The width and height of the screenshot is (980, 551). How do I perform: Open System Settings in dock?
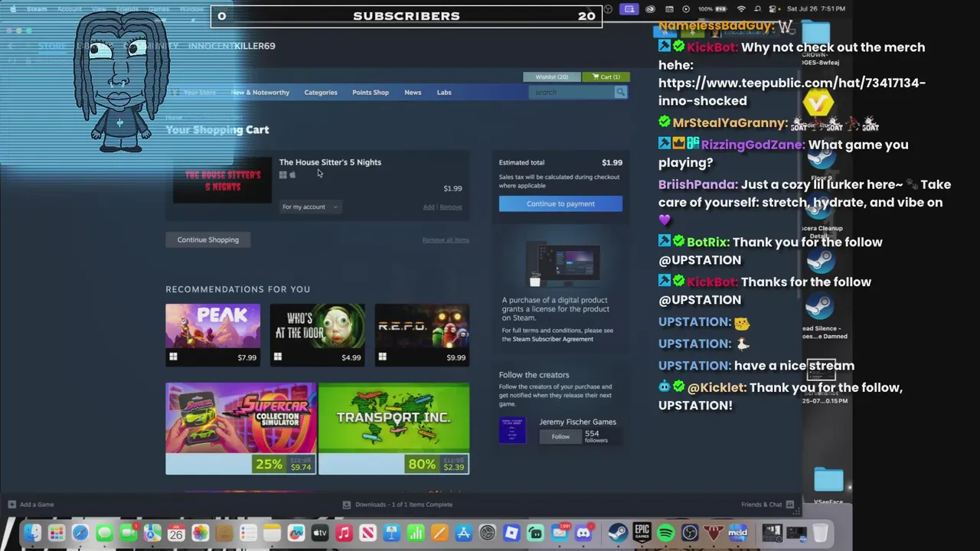(487, 533)
